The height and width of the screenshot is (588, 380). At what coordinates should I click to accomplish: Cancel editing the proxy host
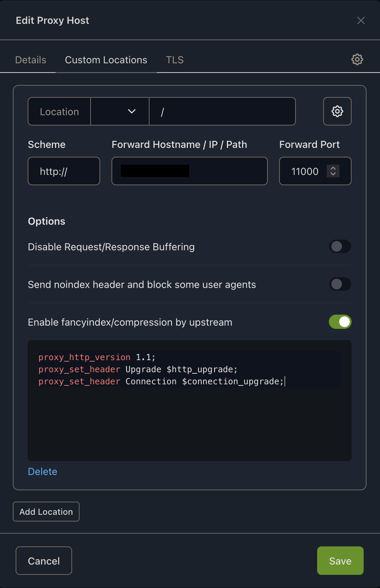[44, 561]
